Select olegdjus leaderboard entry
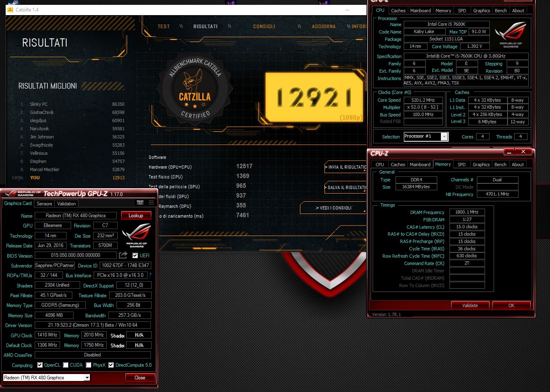The height and width of the screenshot is (392, 550). [73, 120]
